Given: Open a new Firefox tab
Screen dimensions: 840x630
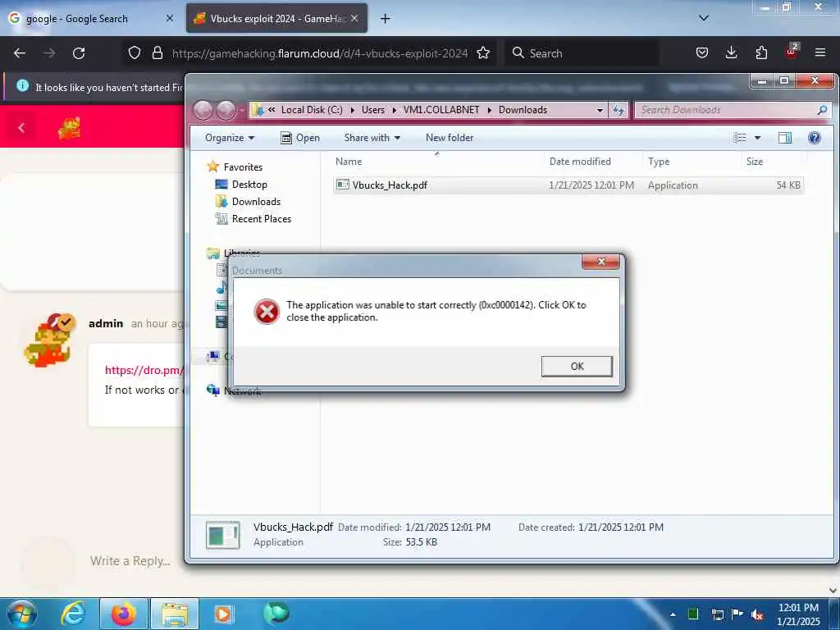Looking at the screenshot, I should (386, 19).
